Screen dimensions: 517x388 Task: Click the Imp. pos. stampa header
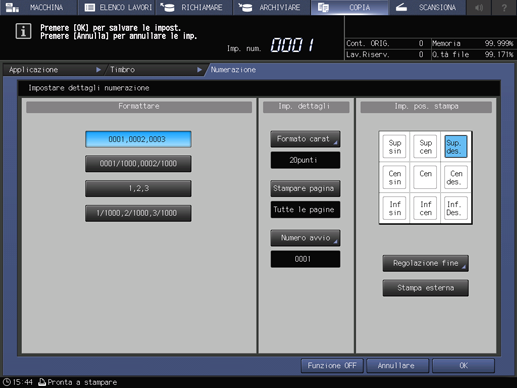[x=426, y=107]
